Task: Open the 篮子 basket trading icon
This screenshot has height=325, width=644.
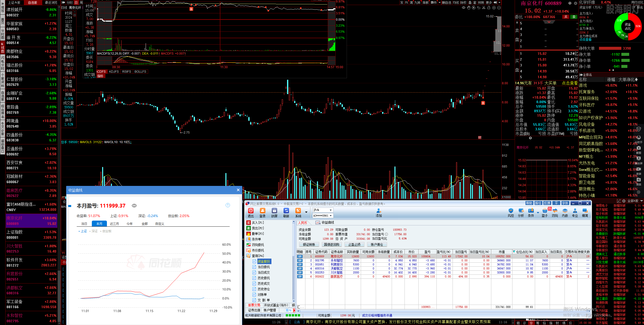Action: [545, 213]
